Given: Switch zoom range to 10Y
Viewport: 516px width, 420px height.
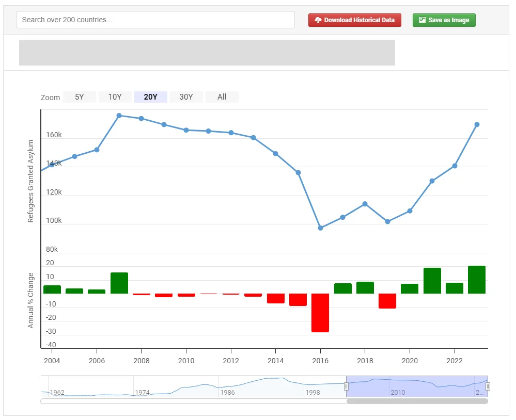Looking at the screenshot, I should (x=115, y=97).
